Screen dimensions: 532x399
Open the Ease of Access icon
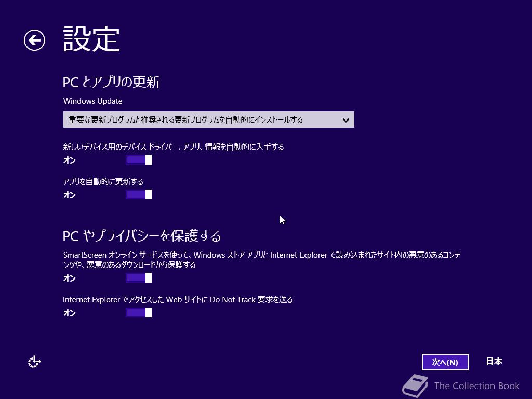(x=34, y=362)
